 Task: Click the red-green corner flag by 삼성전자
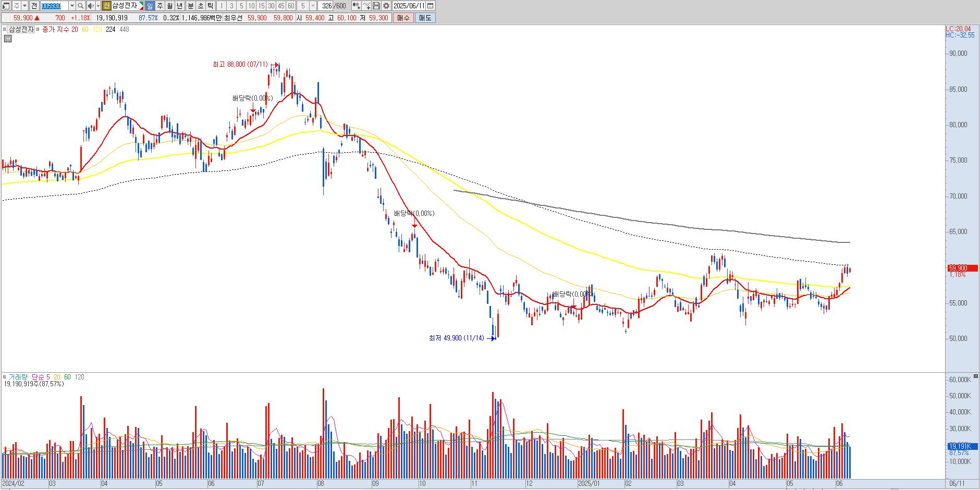141,6
